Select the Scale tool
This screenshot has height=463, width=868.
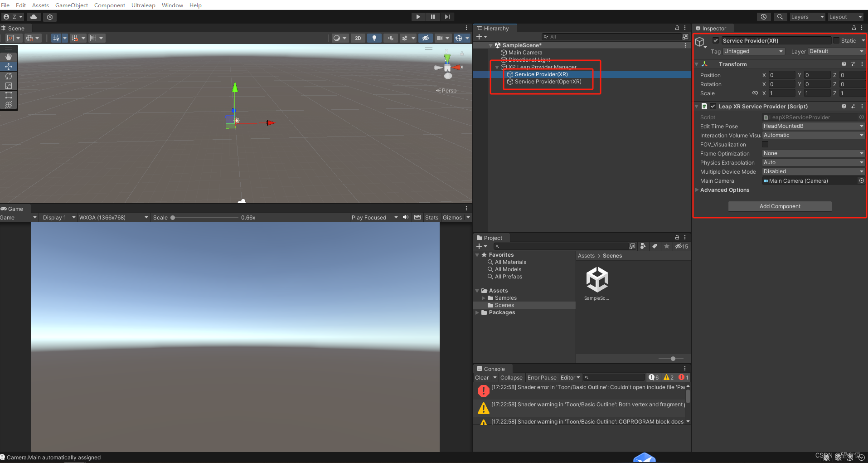coord(9,86)
